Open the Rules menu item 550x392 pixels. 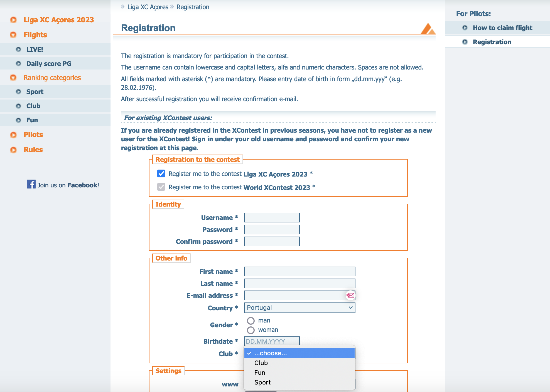[x=33, y=150]
